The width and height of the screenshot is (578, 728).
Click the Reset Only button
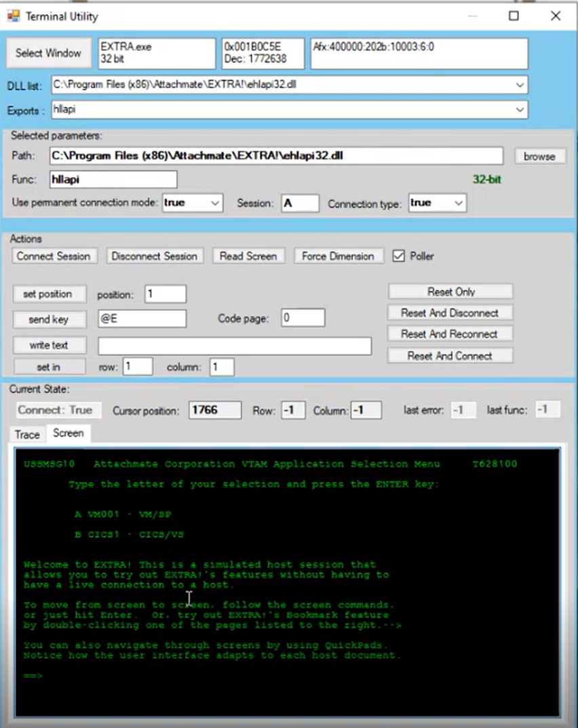(450, 291)
